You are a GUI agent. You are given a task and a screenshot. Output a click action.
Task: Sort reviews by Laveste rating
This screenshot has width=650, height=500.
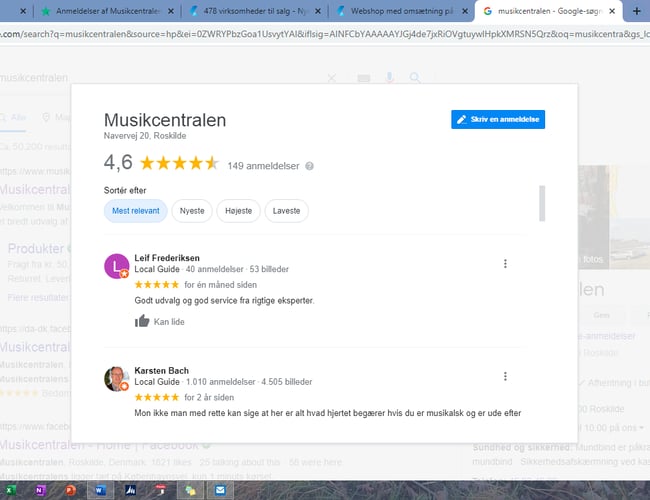[286, 211]
